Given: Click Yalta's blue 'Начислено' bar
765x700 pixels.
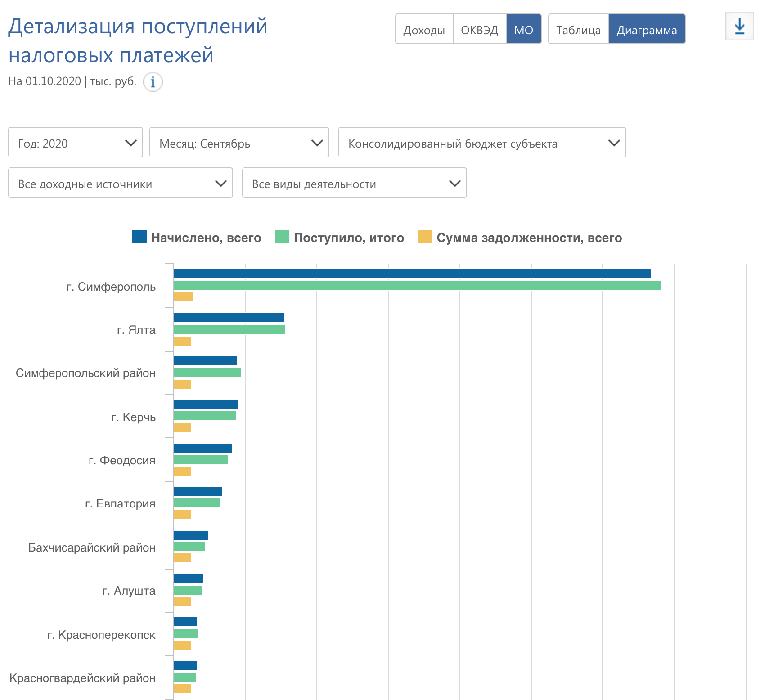Looking at the screenshot, I should pos(229,318).
